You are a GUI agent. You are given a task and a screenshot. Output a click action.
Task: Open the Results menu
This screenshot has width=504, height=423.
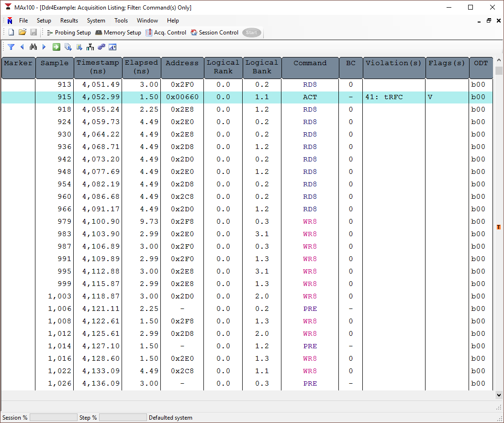click(69, 21)
